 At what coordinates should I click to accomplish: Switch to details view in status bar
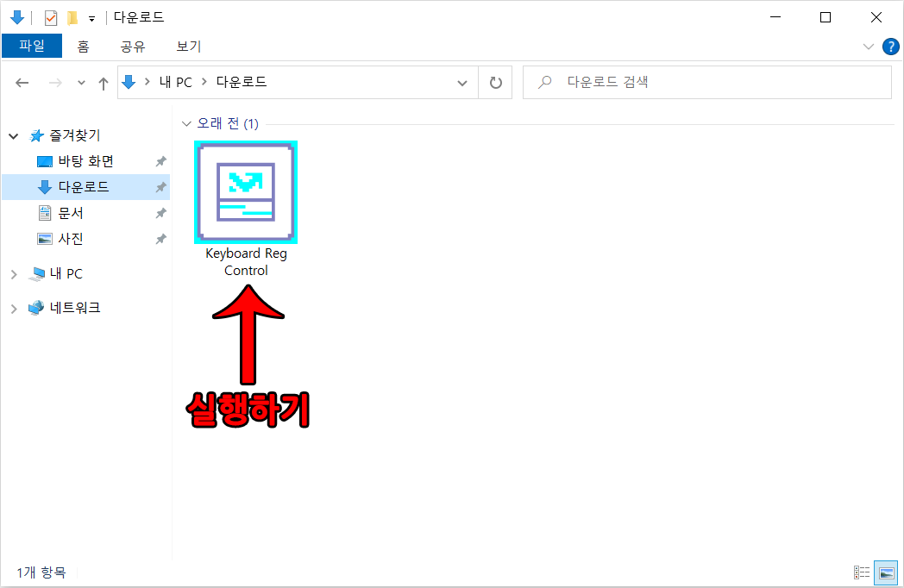pyautogui.click(x=862, y=572)
